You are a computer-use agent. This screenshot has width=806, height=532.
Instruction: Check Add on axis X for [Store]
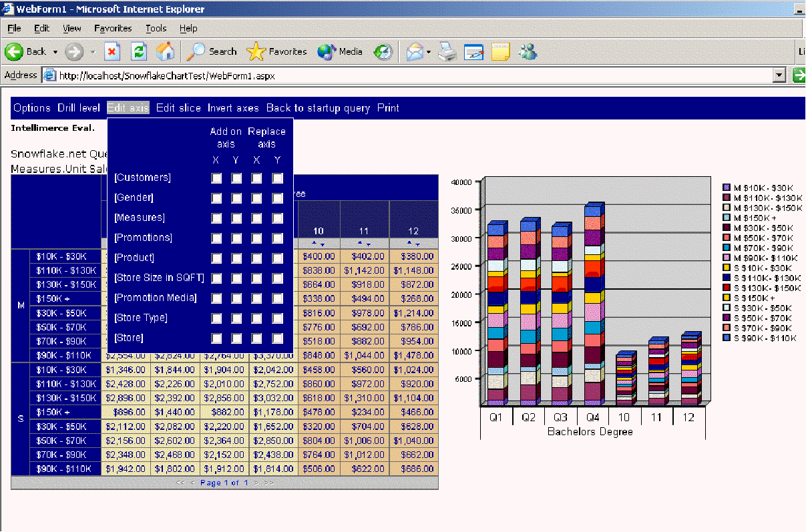pos(216,338)
